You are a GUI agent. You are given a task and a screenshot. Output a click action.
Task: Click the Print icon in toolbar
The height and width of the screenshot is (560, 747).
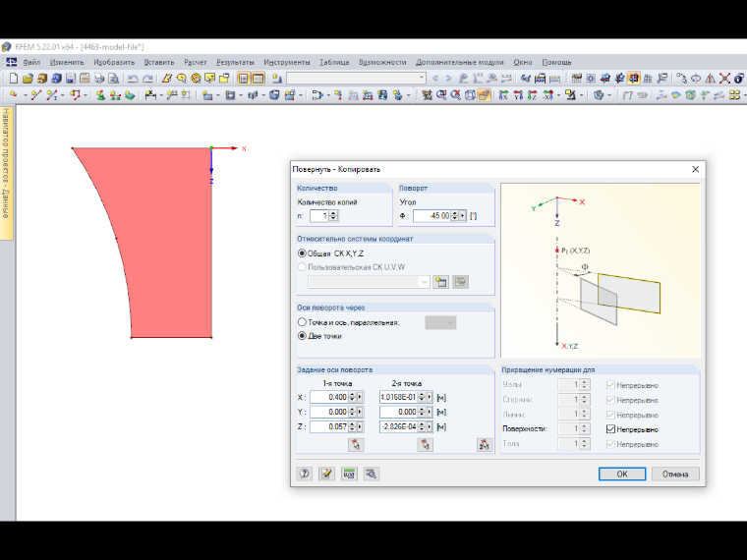99,78
